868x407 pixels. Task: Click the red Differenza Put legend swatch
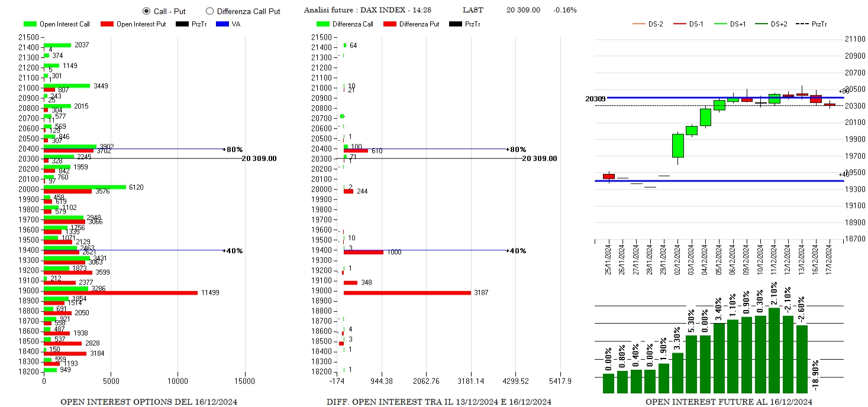click(390, 24)
